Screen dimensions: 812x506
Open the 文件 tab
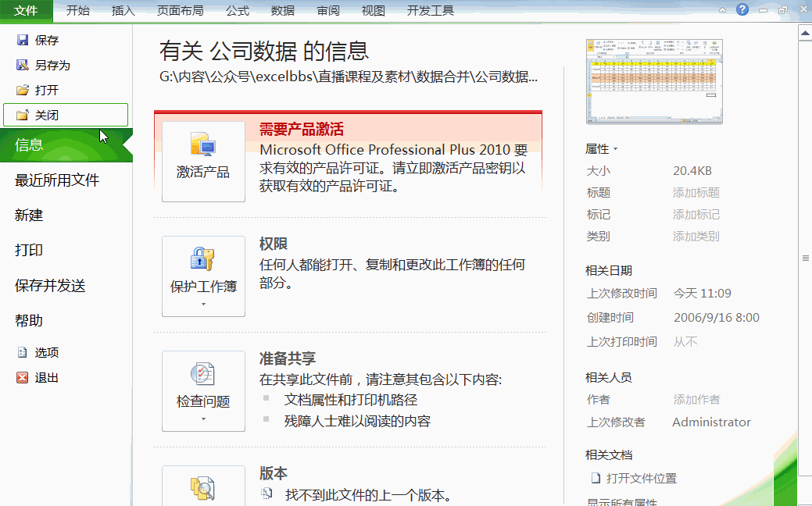click(26, 10)
